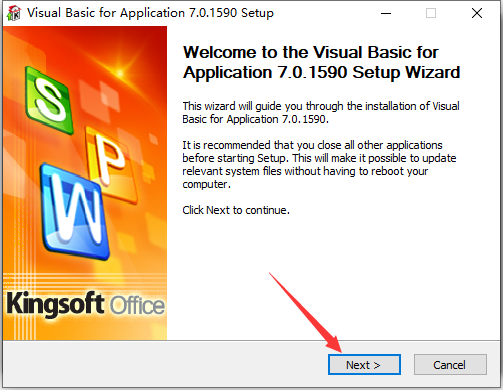Click the 'Click Next to continue.' text
503x390 pixels.
236,210
